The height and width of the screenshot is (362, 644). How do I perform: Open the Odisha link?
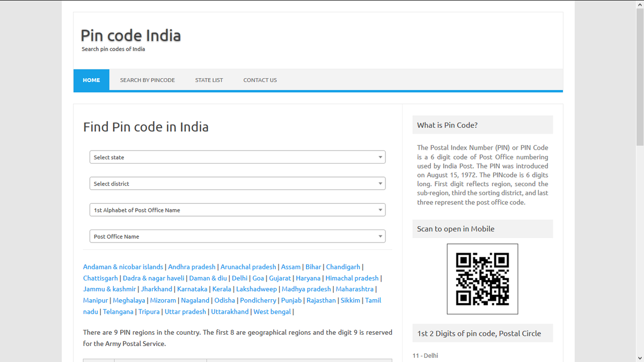pos(225,300)
